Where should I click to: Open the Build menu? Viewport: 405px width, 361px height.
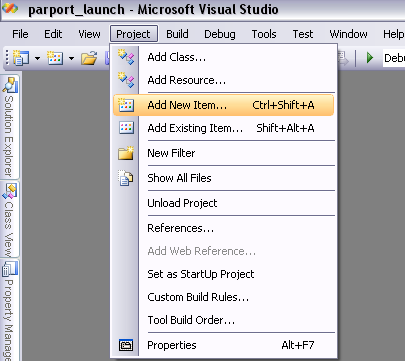(177, 34)
